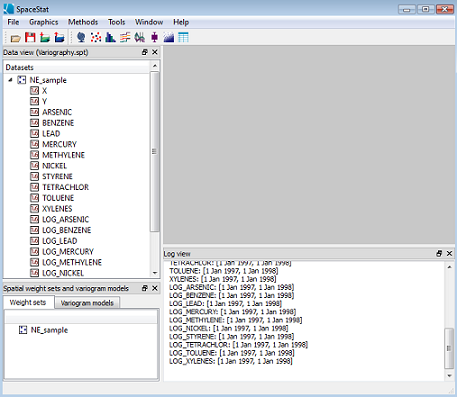Click icon beside ARSENIC variable

click(x=34, y=112)
